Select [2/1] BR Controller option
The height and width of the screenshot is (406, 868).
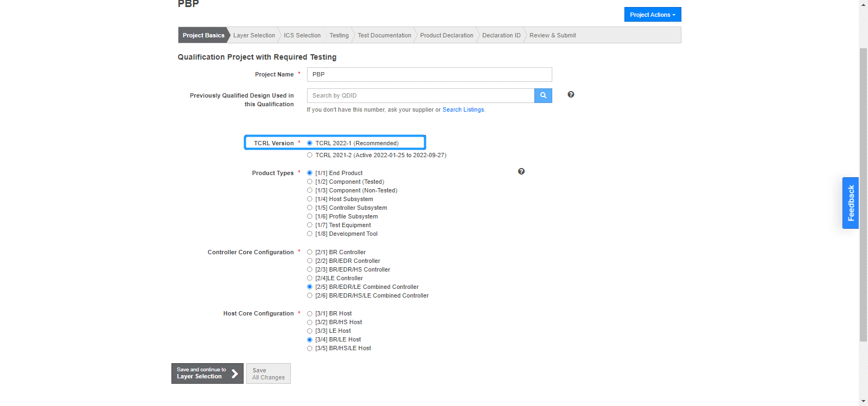point(310,252)
